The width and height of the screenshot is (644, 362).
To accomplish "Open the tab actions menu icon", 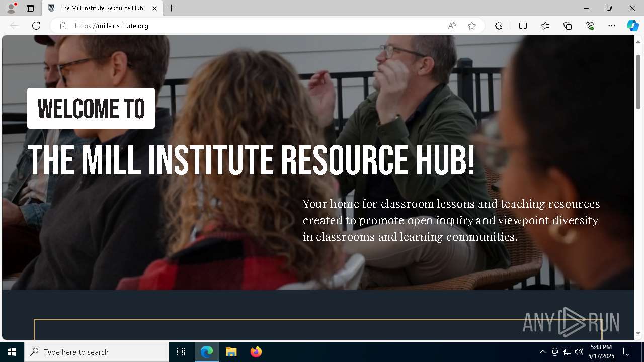I will (30, 8).
